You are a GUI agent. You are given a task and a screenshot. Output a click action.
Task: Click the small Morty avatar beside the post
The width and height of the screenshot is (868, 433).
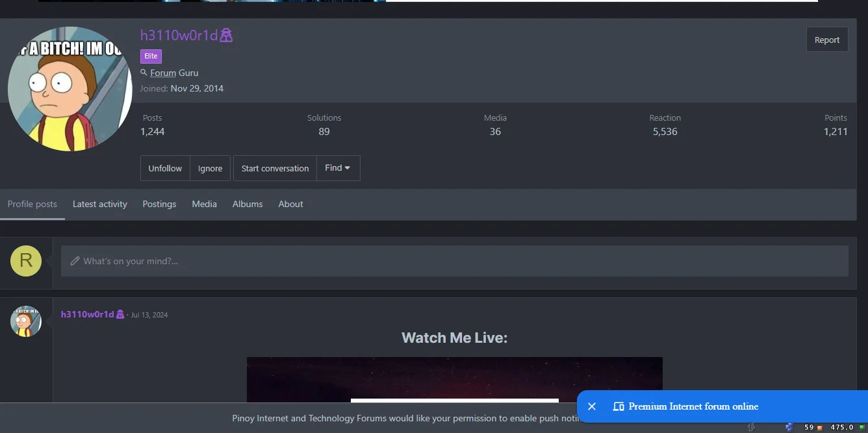(x=26, y=321)
